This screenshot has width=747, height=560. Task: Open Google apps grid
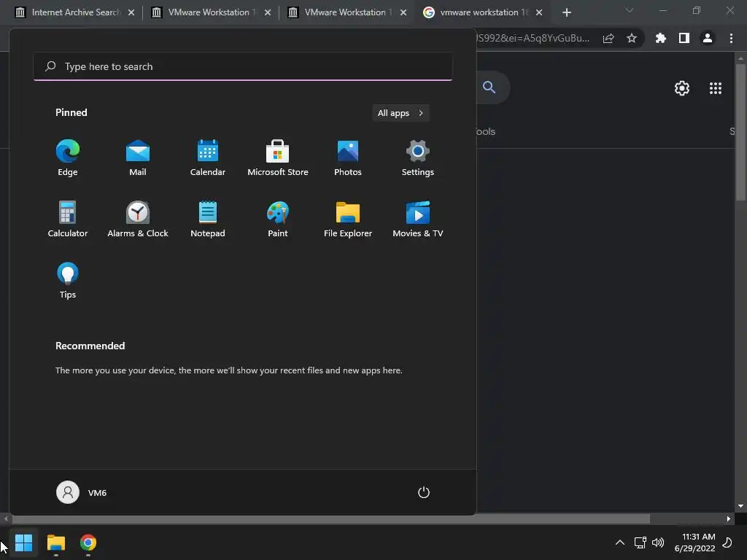pyautogui.click(x=715, y=88)
